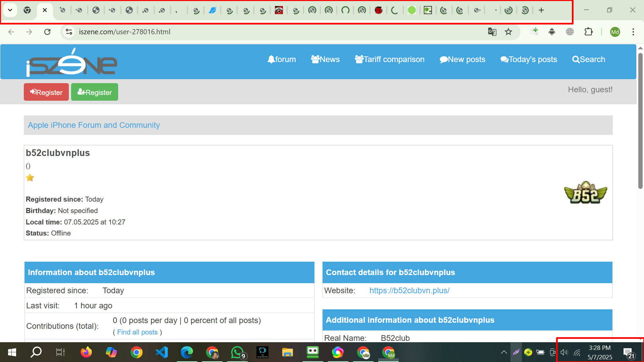644x362 pixels.
Task: Open Today's posts nav item
Action: [x=529, y=59]
